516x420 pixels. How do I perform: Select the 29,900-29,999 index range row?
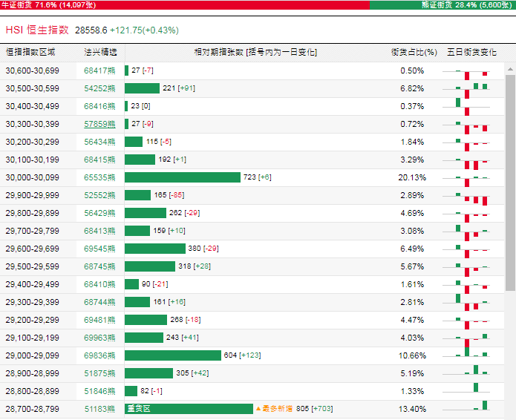(252, 195)
